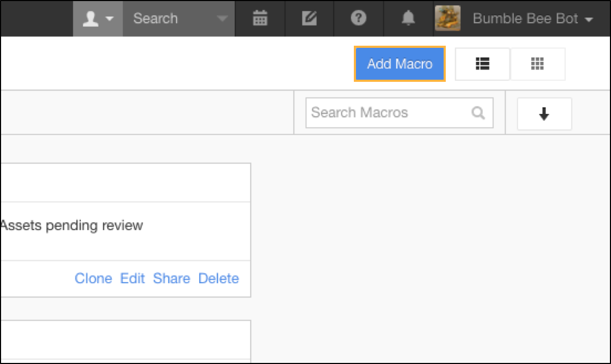The height and width of the screenshot is (364, 611).
Task: Select the Assets pending review card
Action: 125,230
